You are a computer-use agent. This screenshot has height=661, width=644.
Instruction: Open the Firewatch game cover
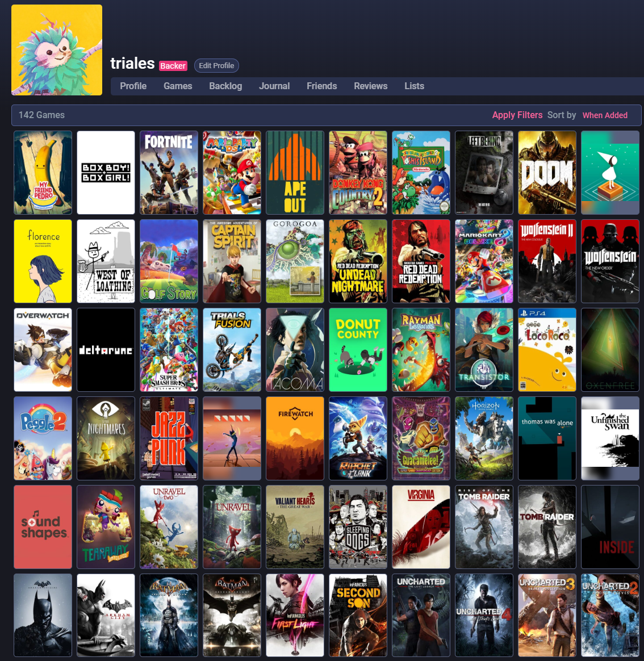295,438
